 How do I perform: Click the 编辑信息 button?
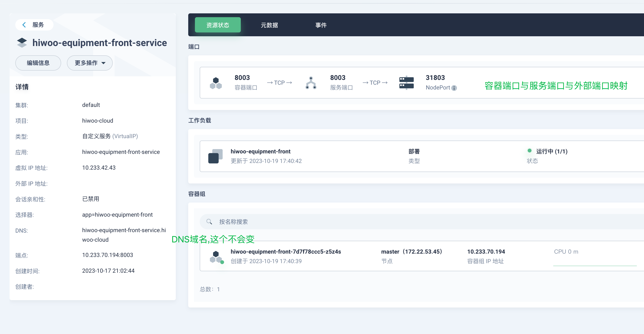[x=38, y=63]
